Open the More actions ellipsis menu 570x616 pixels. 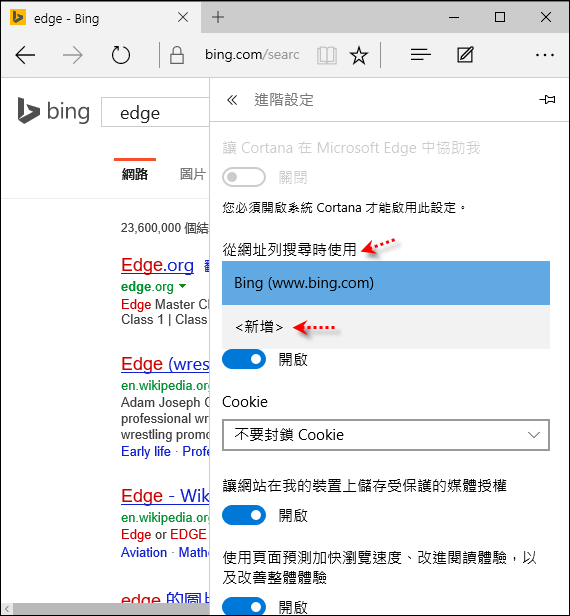(x=545, y=55)
